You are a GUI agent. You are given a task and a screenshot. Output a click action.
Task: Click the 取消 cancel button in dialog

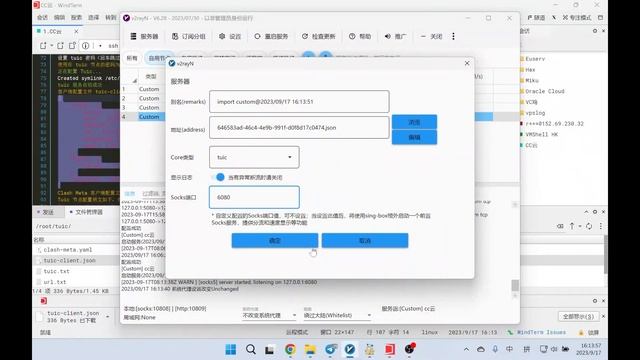(365, 240)
